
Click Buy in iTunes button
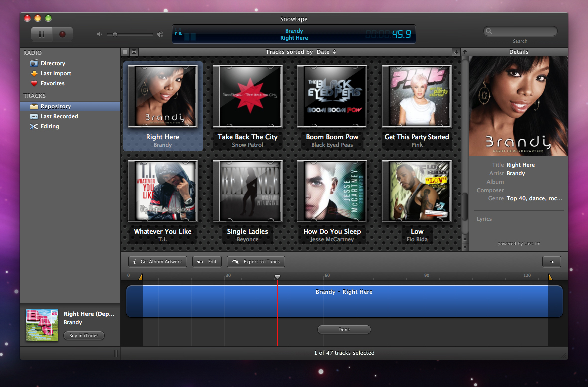pos(84,336)
